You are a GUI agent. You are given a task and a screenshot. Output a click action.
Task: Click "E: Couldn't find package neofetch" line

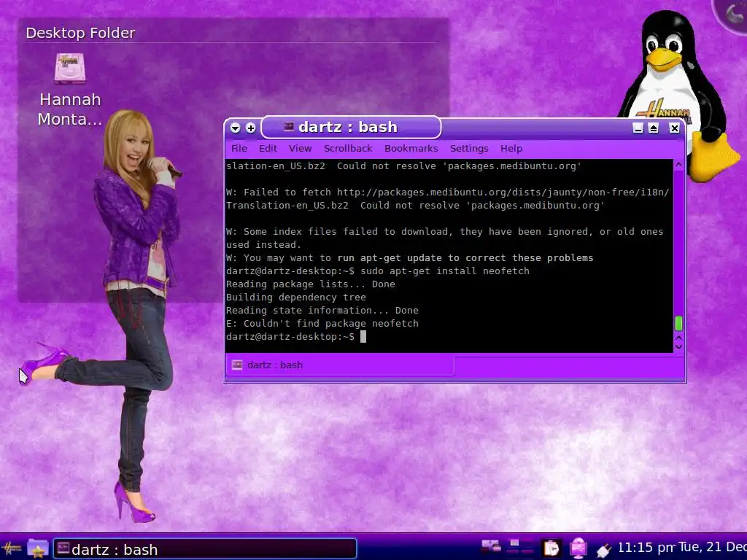[x=322, y=323]
